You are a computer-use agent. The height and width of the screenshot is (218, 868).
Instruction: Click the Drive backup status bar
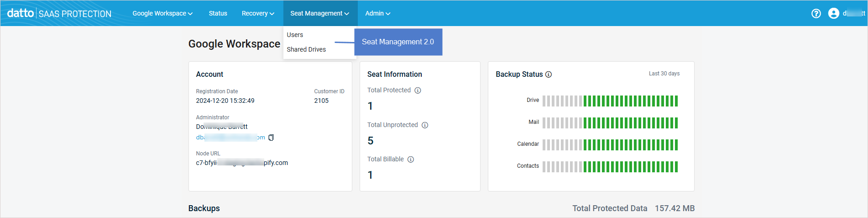click(610, 101)
